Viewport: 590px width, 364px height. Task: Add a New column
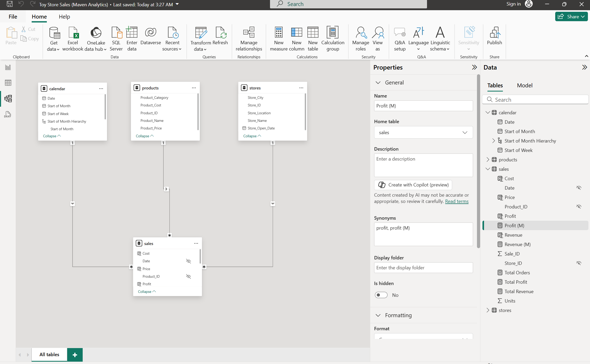[x=297, y=39]
